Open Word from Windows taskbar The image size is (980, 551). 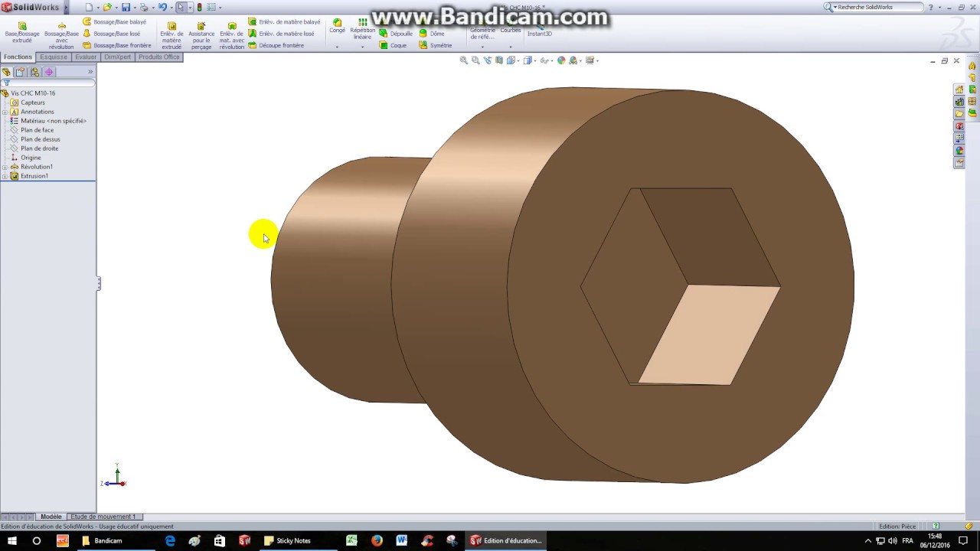pos(402,540)
